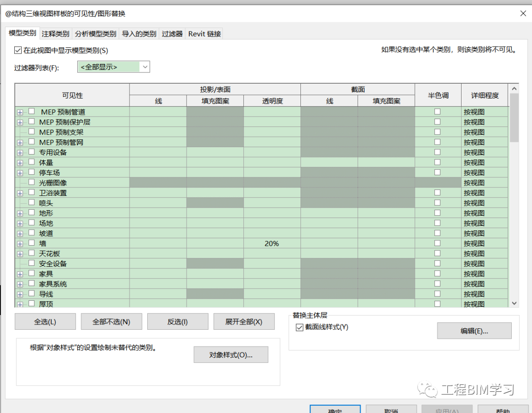Expand the 导线 category
Screen dimensions: 532x413
point(20,295)
